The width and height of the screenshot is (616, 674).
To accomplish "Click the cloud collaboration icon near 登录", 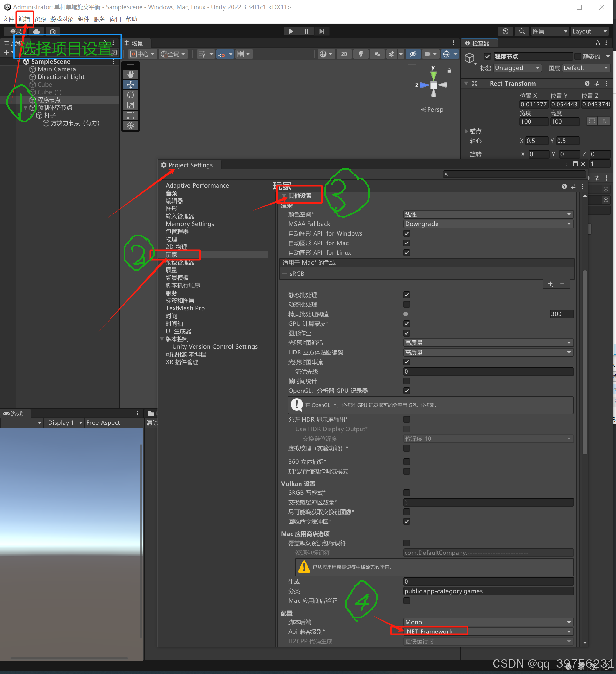I will [36, 31].
